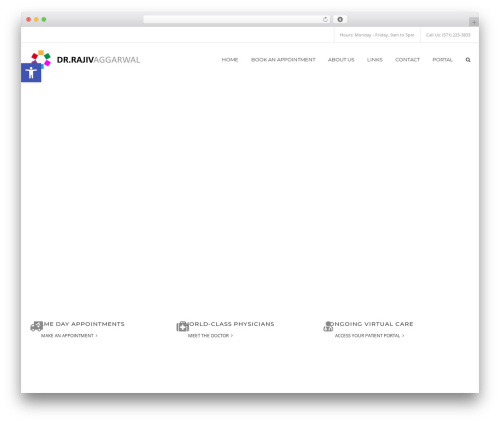This screenshot has height=423, width=500.
Task: Open the About Us menu item
Action: [x=341, y=60]
